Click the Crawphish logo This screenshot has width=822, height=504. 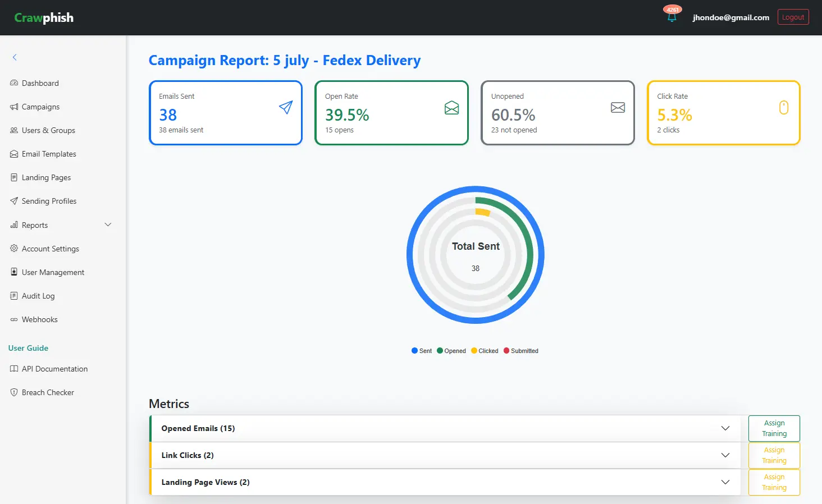tap(44, 17)
